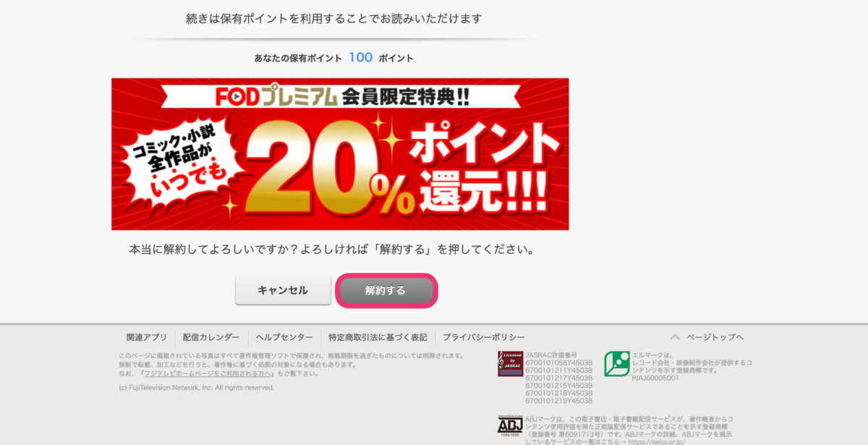Click the FODプレミアム会員限定特典 banner headline
The width and height of the screenshot is (868, 445).
[x=340, y=98]
